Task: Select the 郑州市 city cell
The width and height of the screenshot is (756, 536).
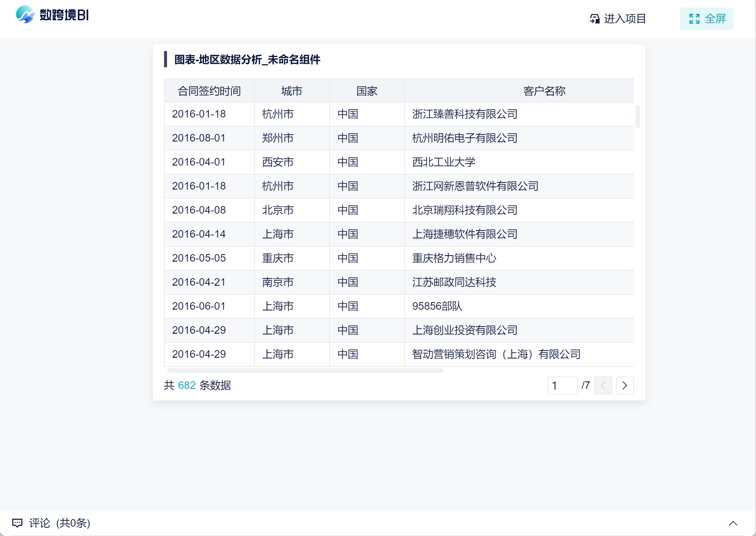Action: coord(278,138)
